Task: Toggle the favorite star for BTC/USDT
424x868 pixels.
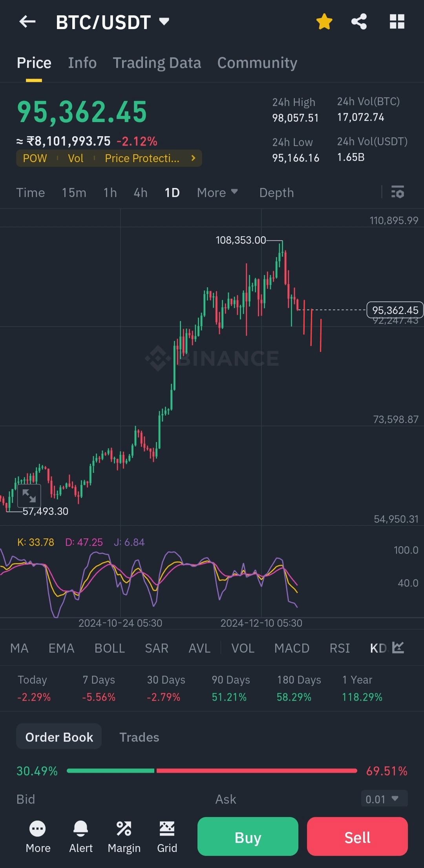Action: click(324, 22)
